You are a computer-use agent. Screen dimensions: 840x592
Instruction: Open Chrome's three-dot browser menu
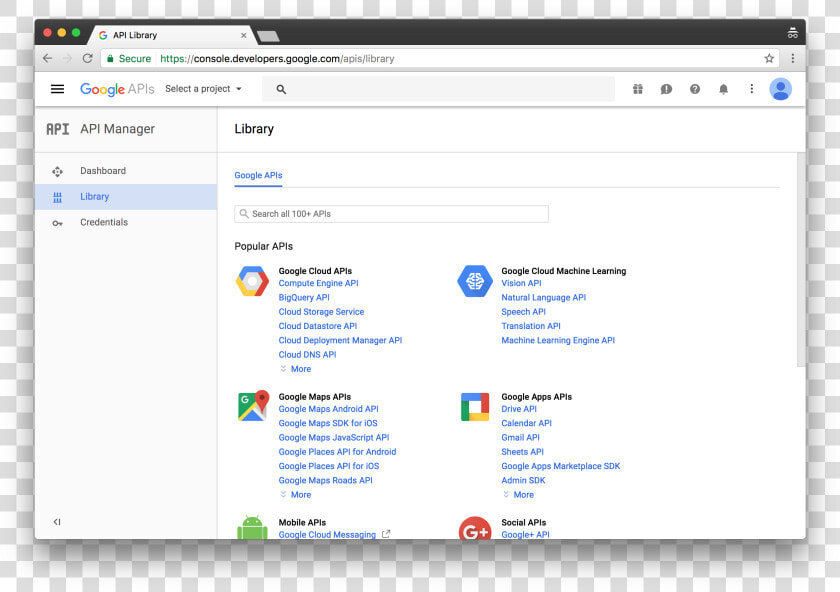(x=793, y=58)
